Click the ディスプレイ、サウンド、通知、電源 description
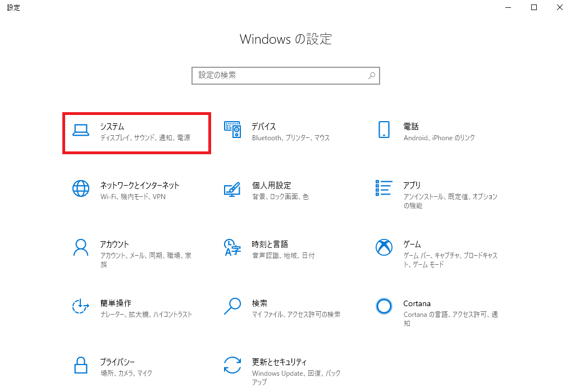The height and width of the screenshot is (392, 566). 145,138
